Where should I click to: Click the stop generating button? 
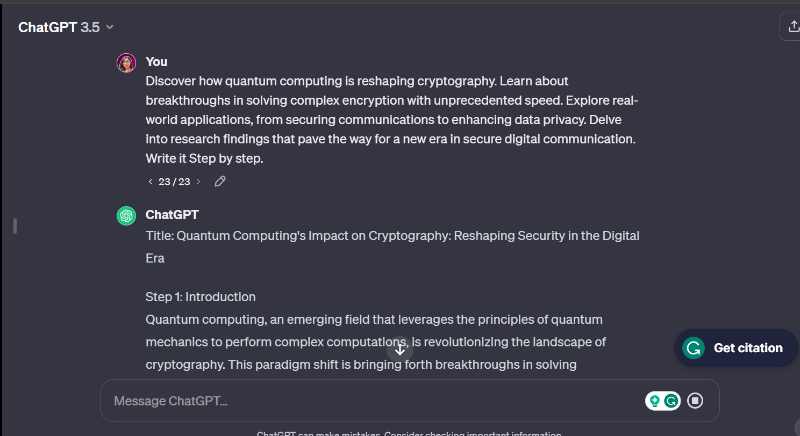(696, 400)
